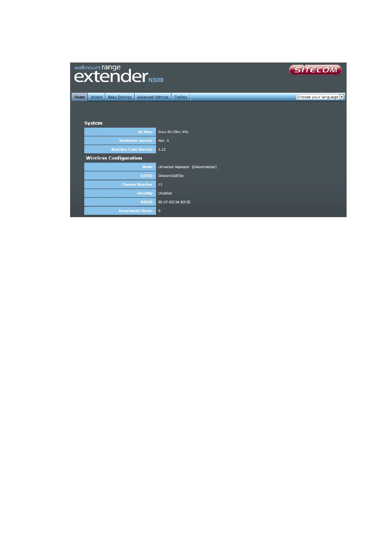Viewport: 392px width, 554px height.
Task: Select the up time value 0day:0h:28m:49s
Action: (x=173, y=132)
